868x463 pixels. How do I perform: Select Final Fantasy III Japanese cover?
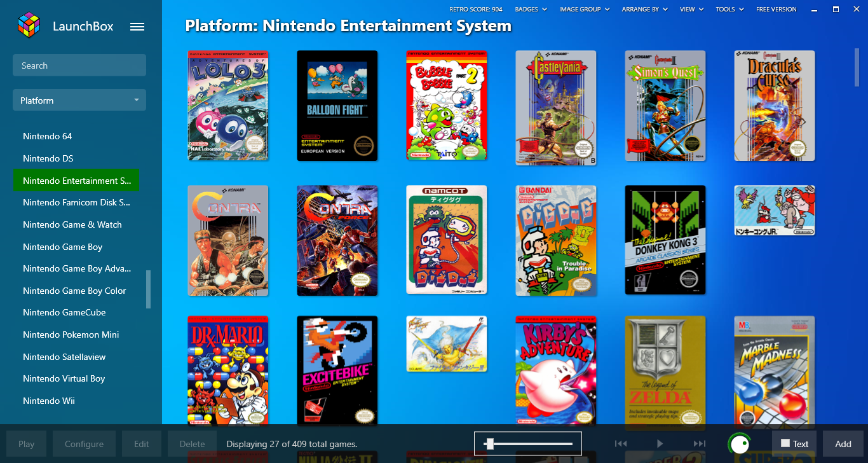[x=447, y=344]
